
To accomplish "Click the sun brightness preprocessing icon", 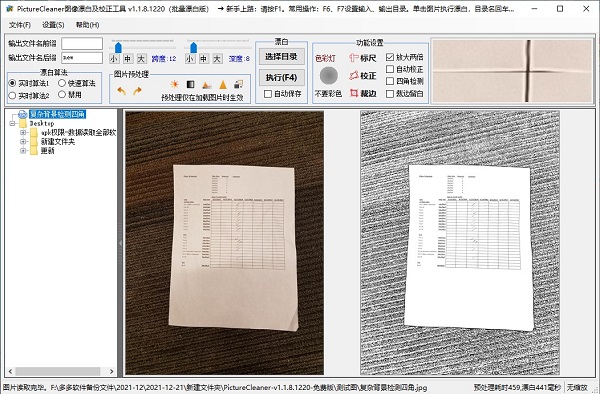I will 174,84.
